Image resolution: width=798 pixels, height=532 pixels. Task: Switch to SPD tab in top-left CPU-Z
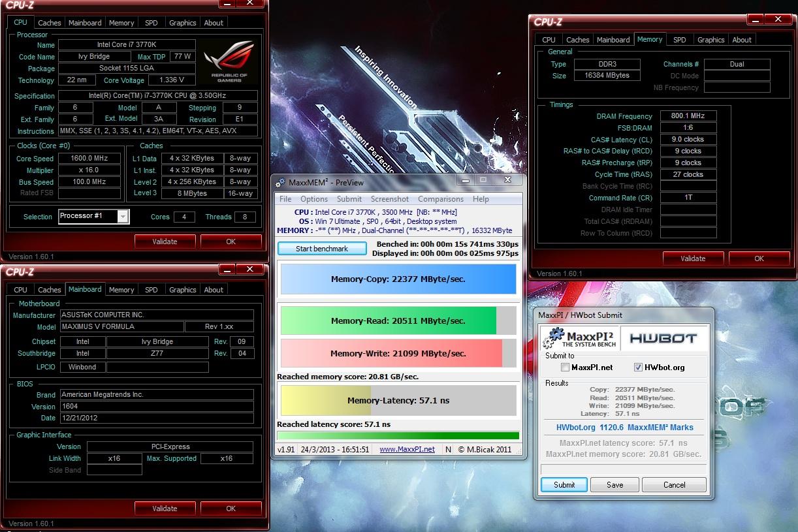[151, 23]
